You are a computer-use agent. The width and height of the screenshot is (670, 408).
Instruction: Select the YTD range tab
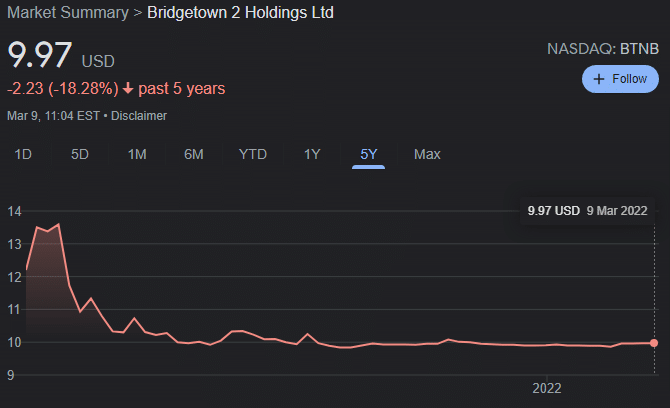[253, 154]
